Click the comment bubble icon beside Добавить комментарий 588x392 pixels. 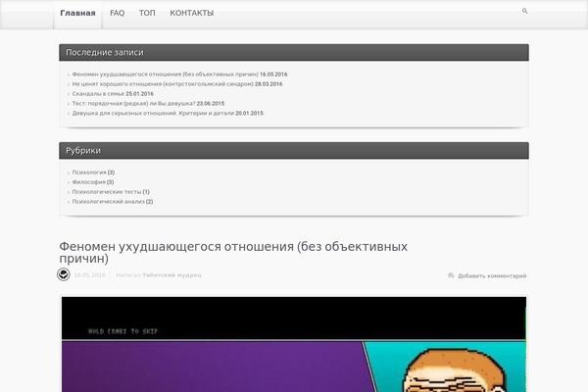click(x=451, y=275)
